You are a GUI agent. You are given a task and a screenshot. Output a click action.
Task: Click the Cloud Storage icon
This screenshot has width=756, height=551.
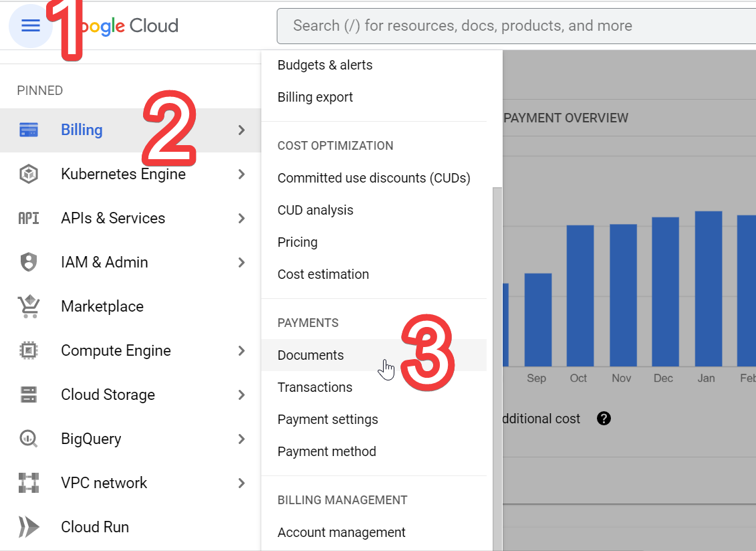point(29,395)
